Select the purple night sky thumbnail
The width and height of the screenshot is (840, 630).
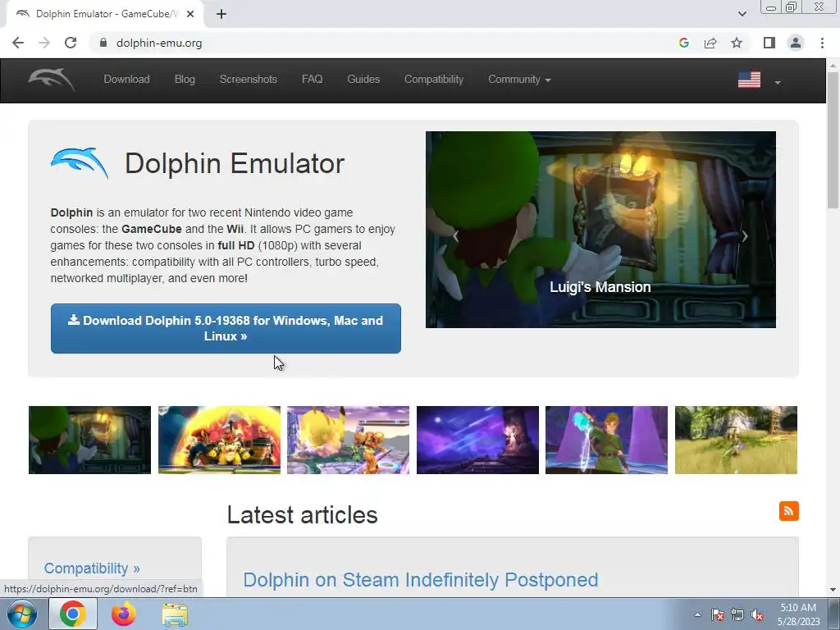click(x=478, y=440)
